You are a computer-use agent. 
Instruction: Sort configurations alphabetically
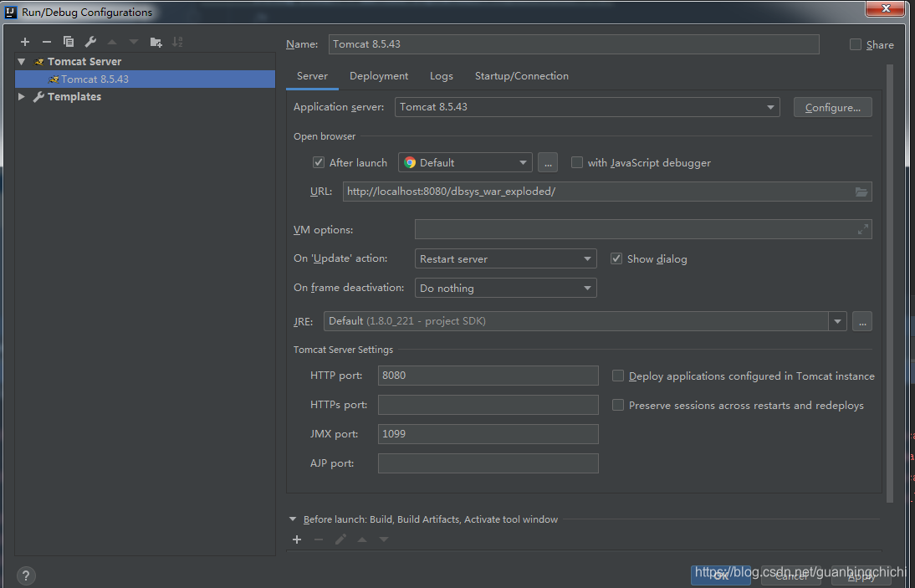click(177, 42)
